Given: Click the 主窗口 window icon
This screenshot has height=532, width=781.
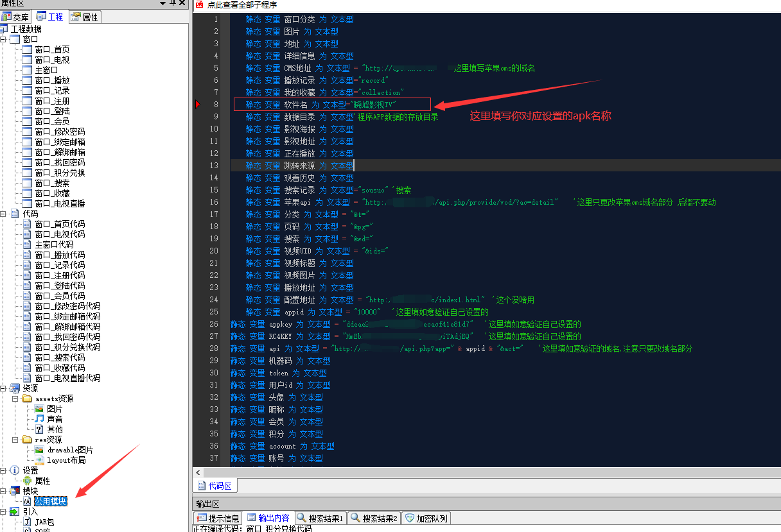Looking at the screenshot, I should coord(27,70).
